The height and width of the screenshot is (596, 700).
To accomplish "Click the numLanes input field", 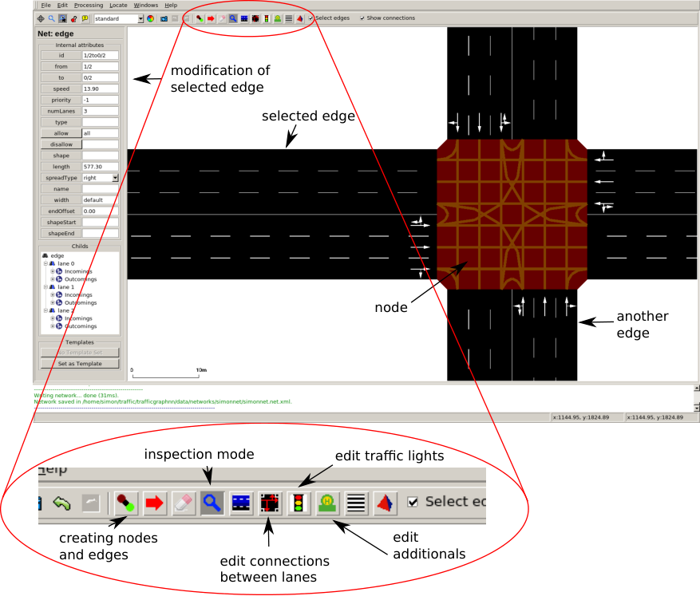I will point(101,111).
